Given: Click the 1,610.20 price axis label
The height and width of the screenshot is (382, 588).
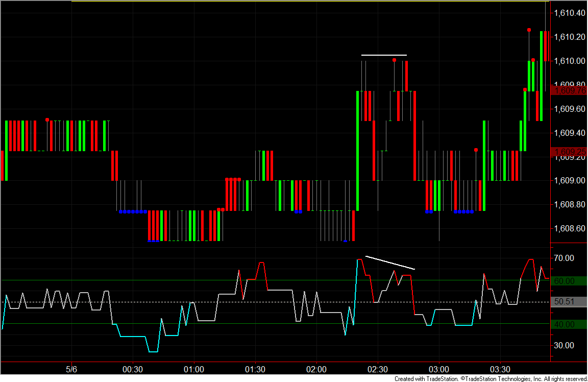Looking at the screenshot, I should coord(570,37).
